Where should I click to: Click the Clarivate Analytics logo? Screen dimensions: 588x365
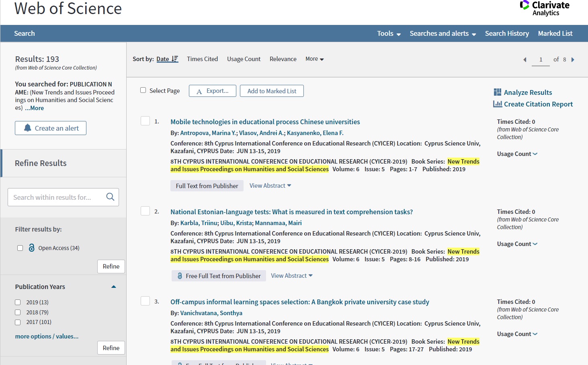545,8
